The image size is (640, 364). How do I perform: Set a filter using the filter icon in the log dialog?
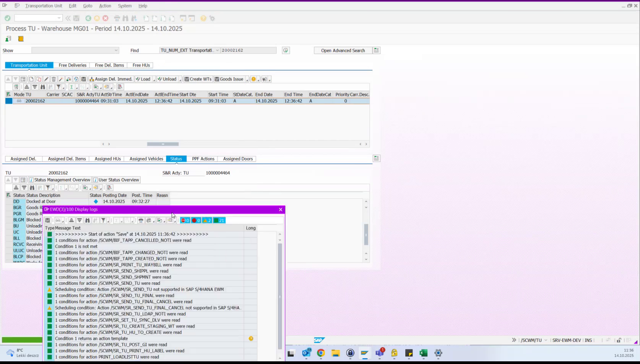coord(104,220)
